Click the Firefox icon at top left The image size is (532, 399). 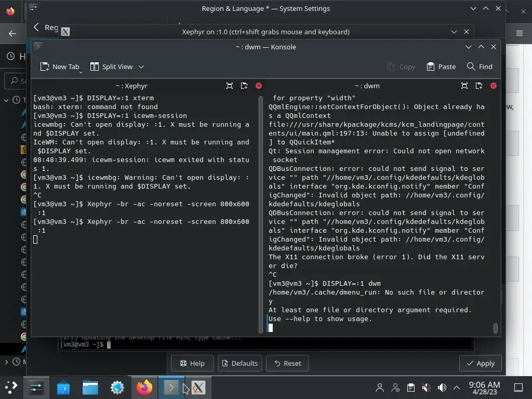[10, 11]
